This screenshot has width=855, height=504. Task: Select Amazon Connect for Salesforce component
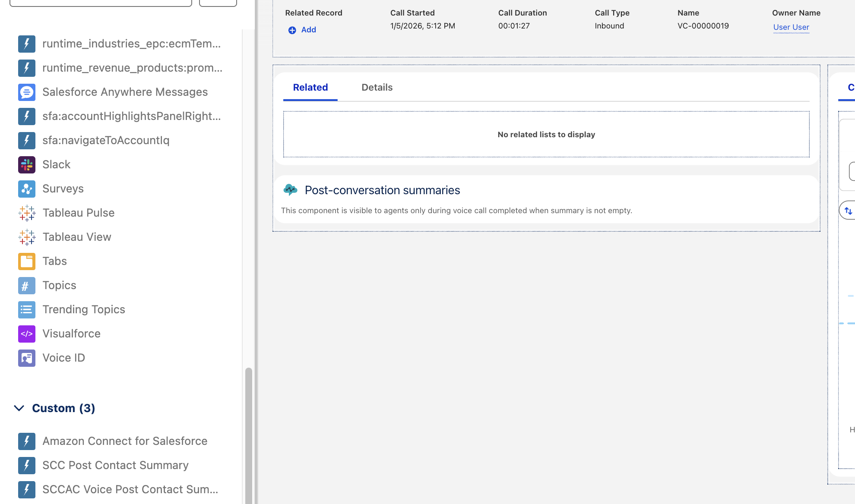pyautogui.click(x=124, y=441)
